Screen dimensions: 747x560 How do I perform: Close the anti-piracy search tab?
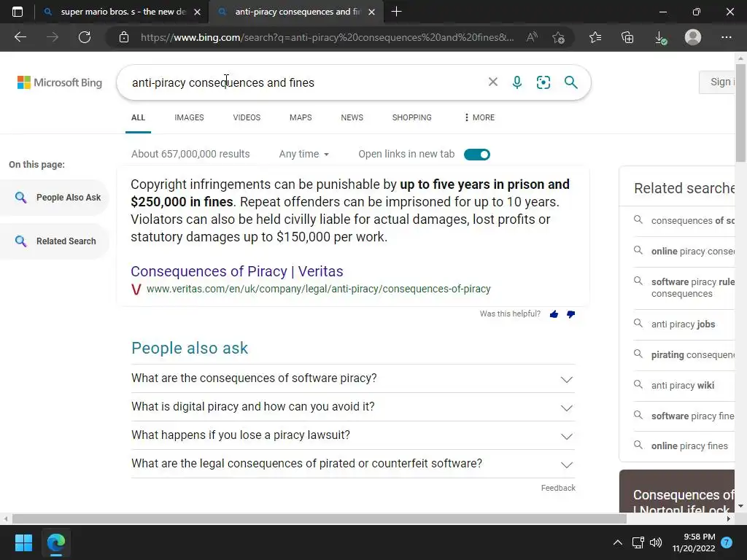coord(371,12)
